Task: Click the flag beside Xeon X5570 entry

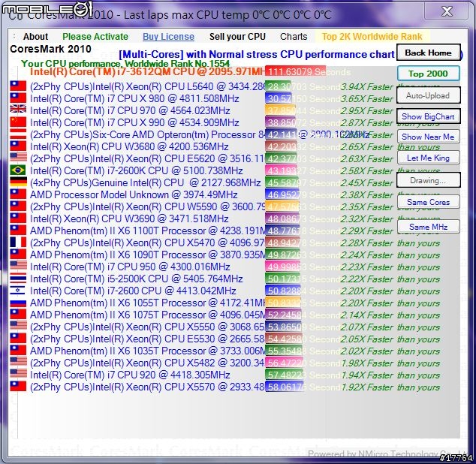Action: tap(18, 386)
